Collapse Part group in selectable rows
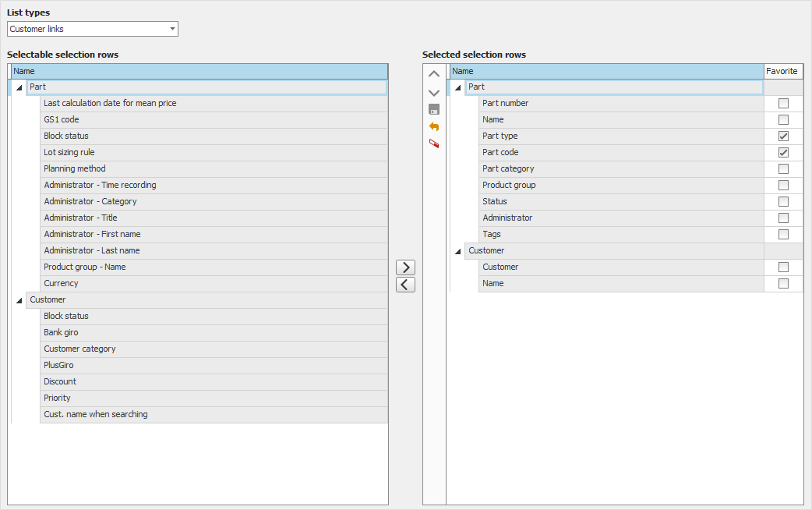Viewport: 812px width, 510px height. point(19,88)
